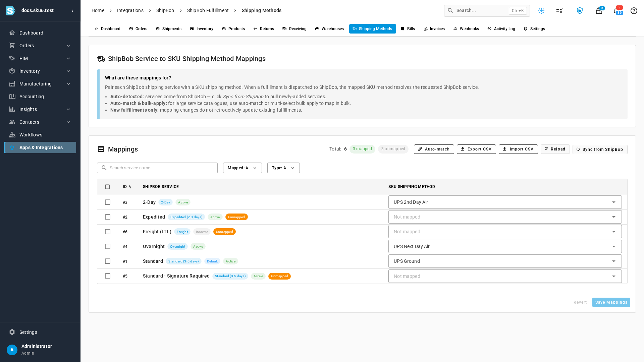Open the gift box icon
Screen dimensions: 644x362
tap(599, 11)
